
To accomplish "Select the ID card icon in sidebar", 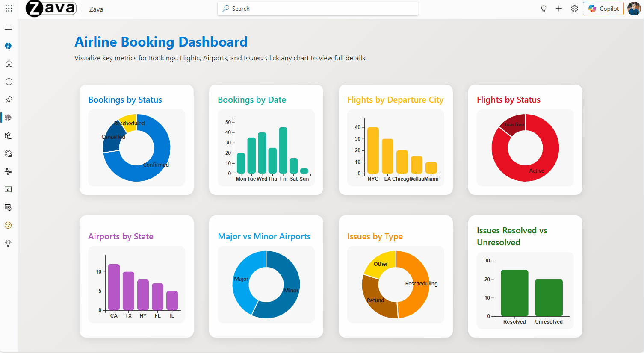I will click(x=8, y=189).
